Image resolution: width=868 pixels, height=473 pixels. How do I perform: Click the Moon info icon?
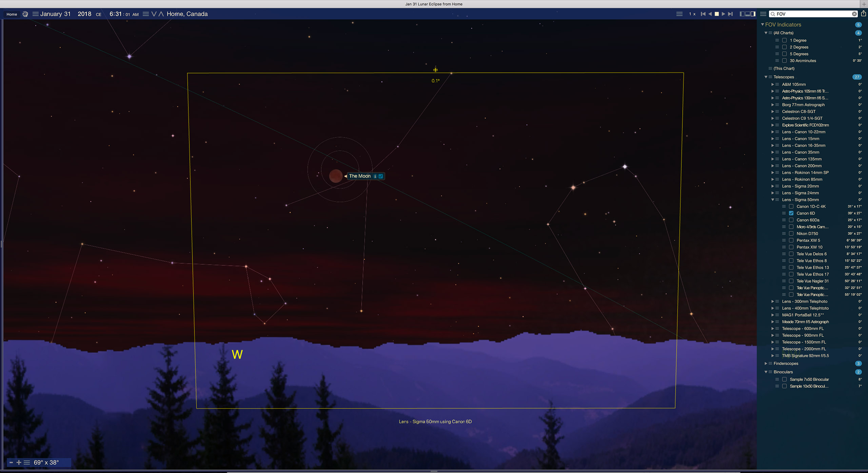tap(375, 176)
